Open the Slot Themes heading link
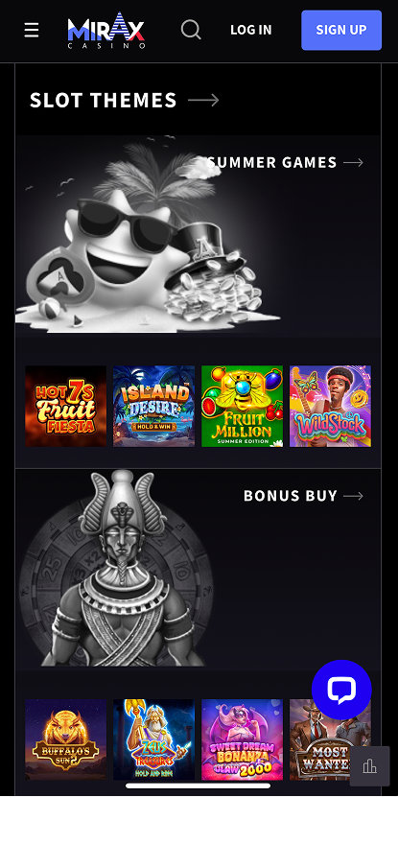398x868 pixels. (x=104, y=100)
